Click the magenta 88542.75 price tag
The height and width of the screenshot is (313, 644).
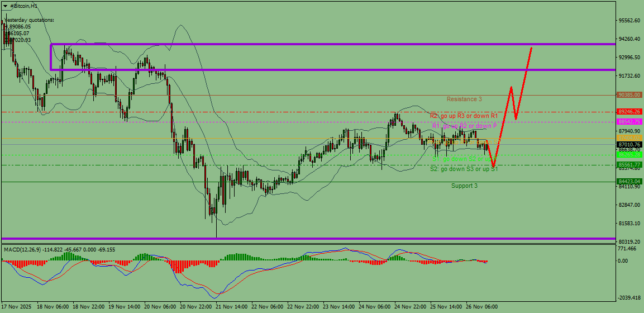point(629,122)
